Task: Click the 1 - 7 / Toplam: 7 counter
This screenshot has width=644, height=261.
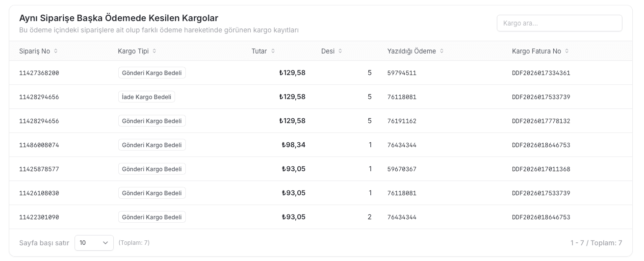Action: click(596, 243)
